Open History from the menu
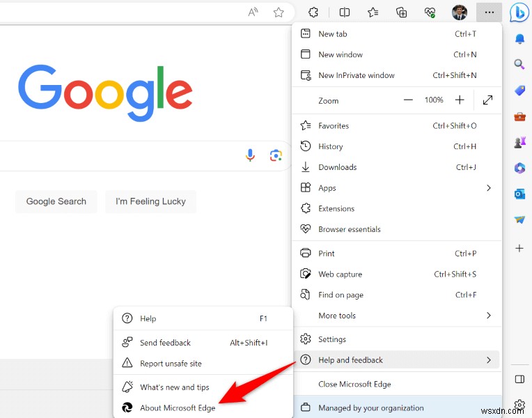Image resolution: width=532 pixels, height=418 pixels. 397,146
